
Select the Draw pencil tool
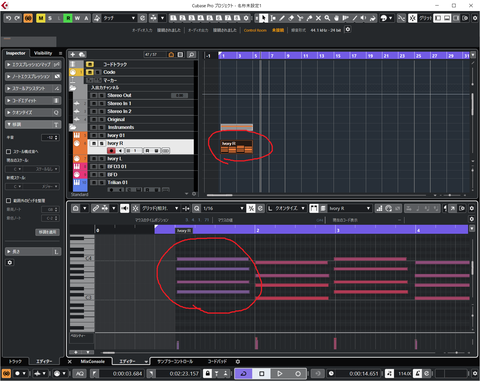[282, 18]
